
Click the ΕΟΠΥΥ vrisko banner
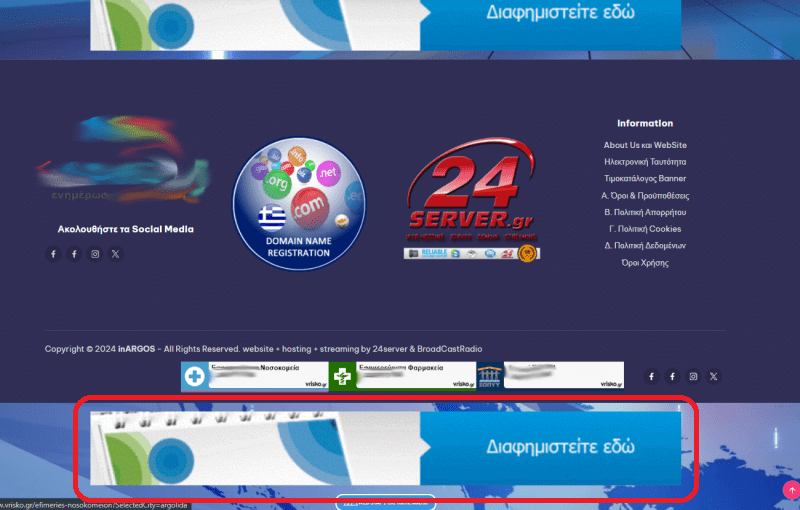click(x=549, y=376)
